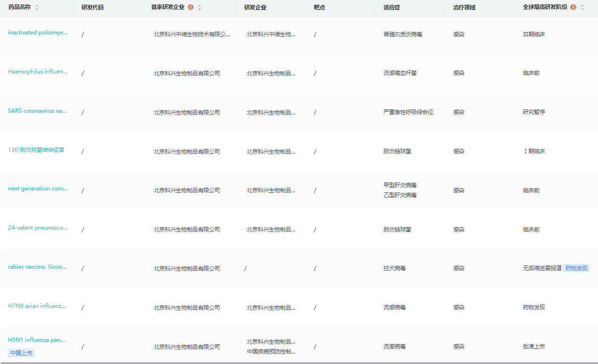Click the horizontal scrollbar at table bottom
Screen dimensions: 598x364
tap(299, 363)
